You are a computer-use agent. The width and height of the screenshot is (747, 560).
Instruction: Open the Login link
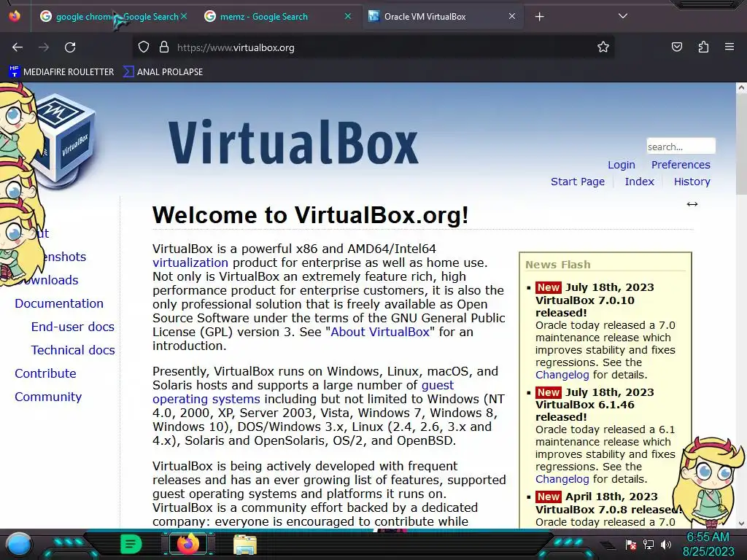[622, 165]
